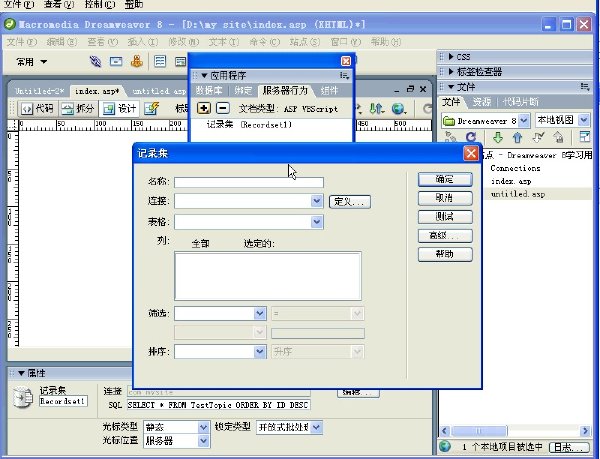Open the 表格 table dropdown
The width and height of the screenshot is (600, 459).
click(317, 222)
